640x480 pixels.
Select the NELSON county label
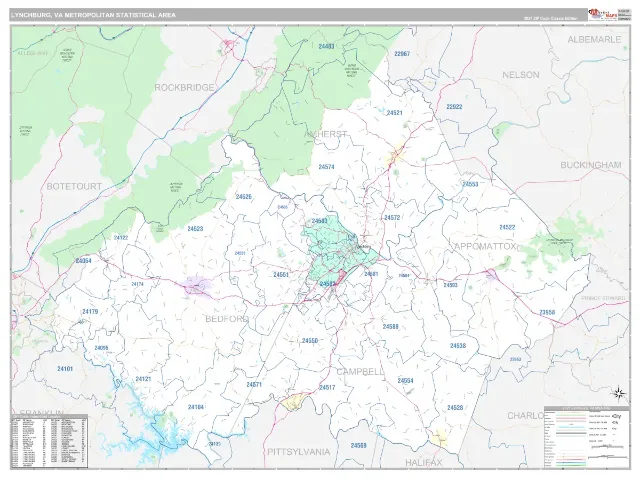(x=520, y=75)
